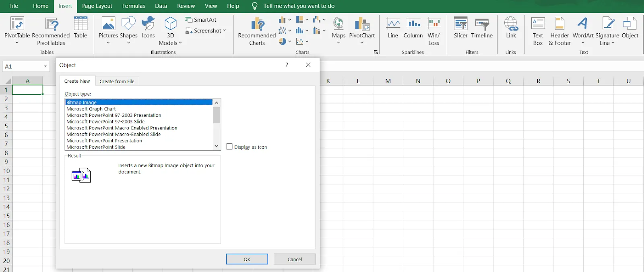Open the File menu tab
This screenshot has height=272, width=644.
14,6
